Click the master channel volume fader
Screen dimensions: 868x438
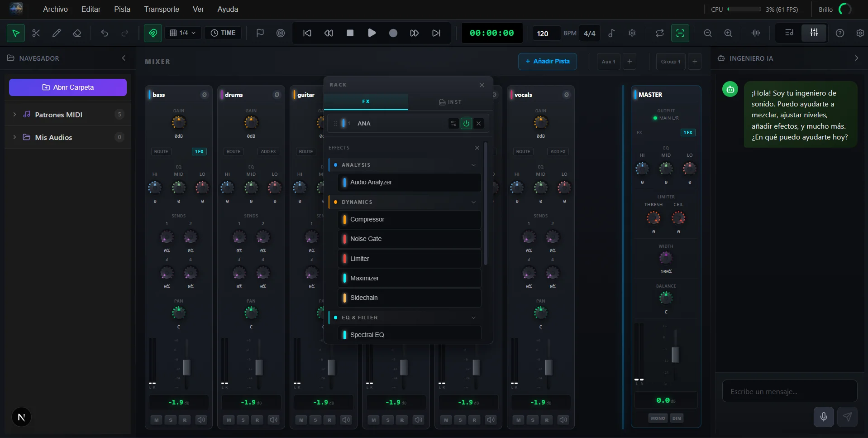click(675, 355)
